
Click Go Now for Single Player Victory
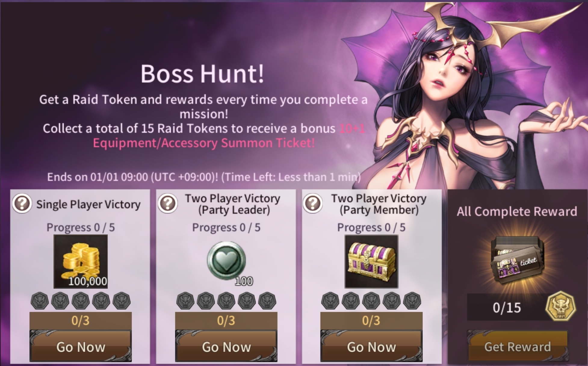click(x=81, y=346)
